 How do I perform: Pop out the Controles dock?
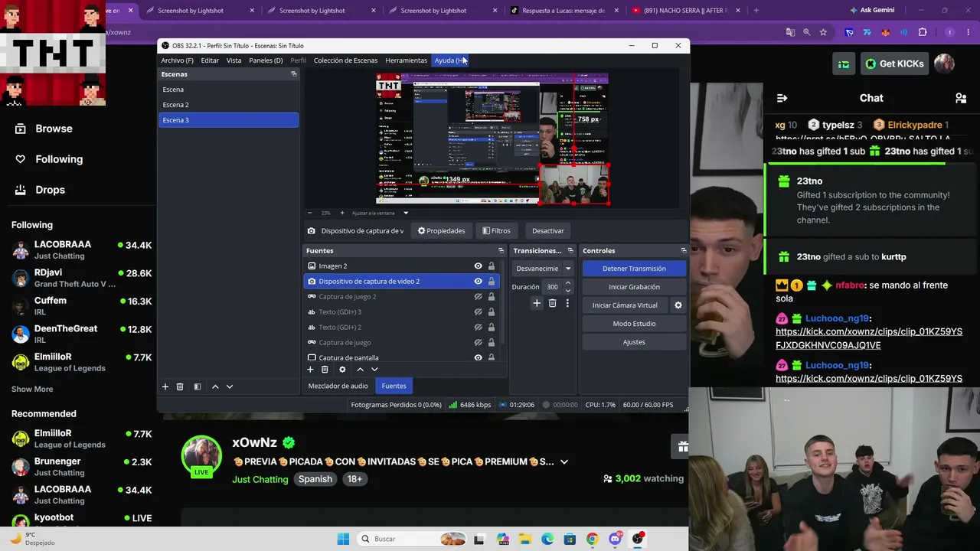pos(684,250)
